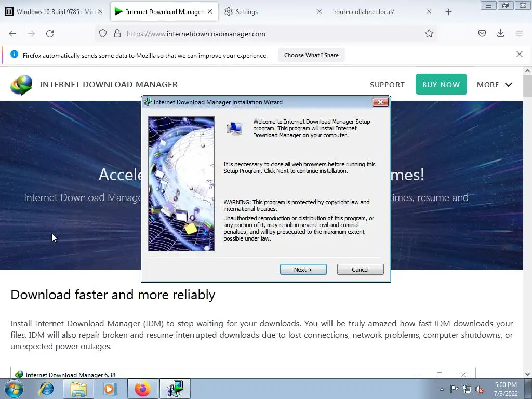
Task: Click the Windows 10 Build tab favicon
Action: [9, 12]
